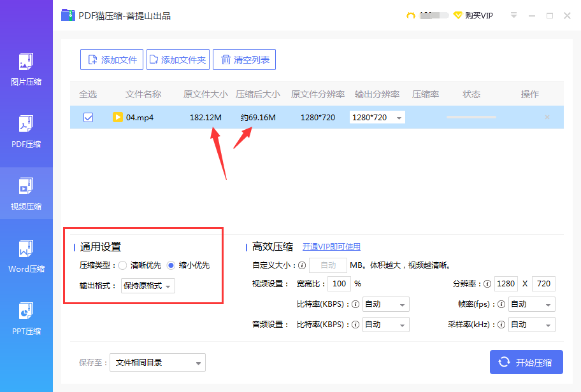Click the info icon beside 帧率(fps)
Image resolution: width=581 pixels, height=392 pixels.
tap(501, 304)
